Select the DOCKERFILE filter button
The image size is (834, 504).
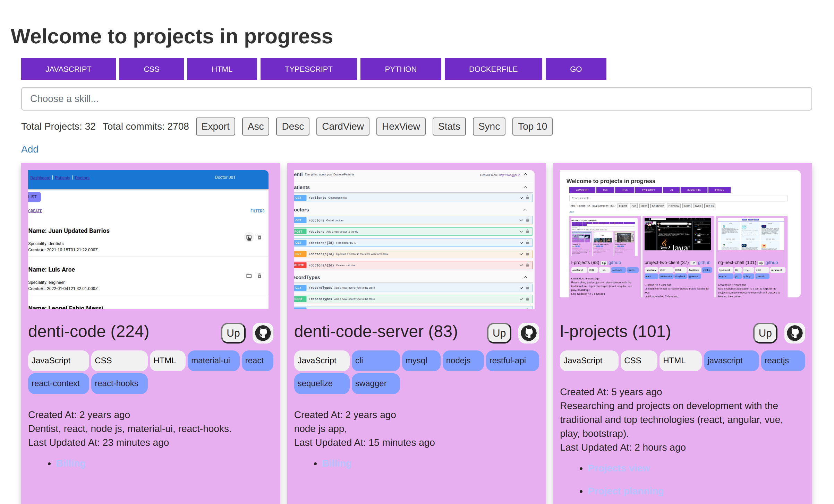pos(493,69)
